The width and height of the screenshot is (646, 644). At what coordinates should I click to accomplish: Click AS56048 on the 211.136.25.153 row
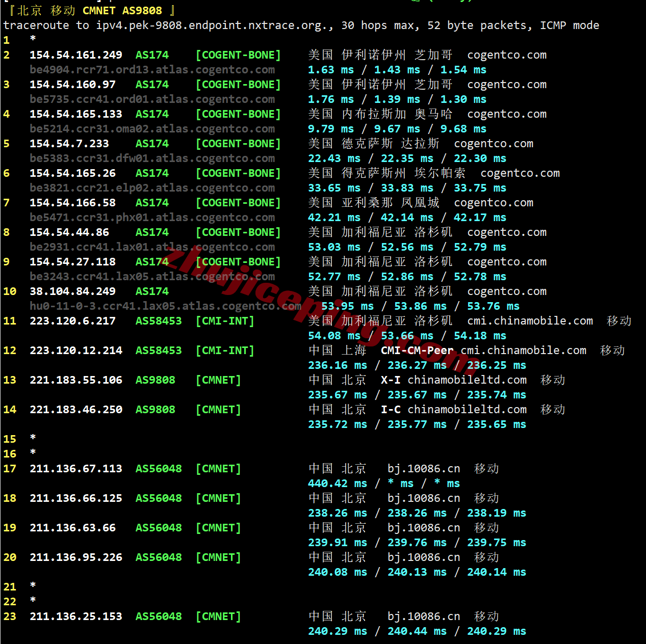click(159, 616)
